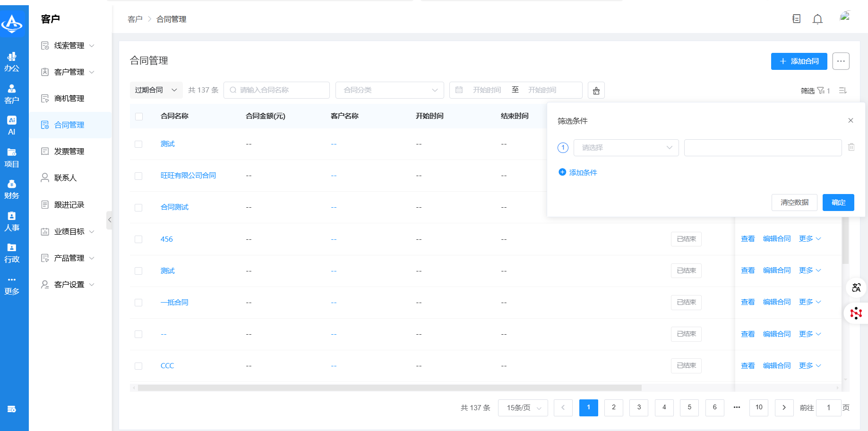868x431 pixels.
Task: Expand the 线索管理 menu item
Action: pos(69,45)
